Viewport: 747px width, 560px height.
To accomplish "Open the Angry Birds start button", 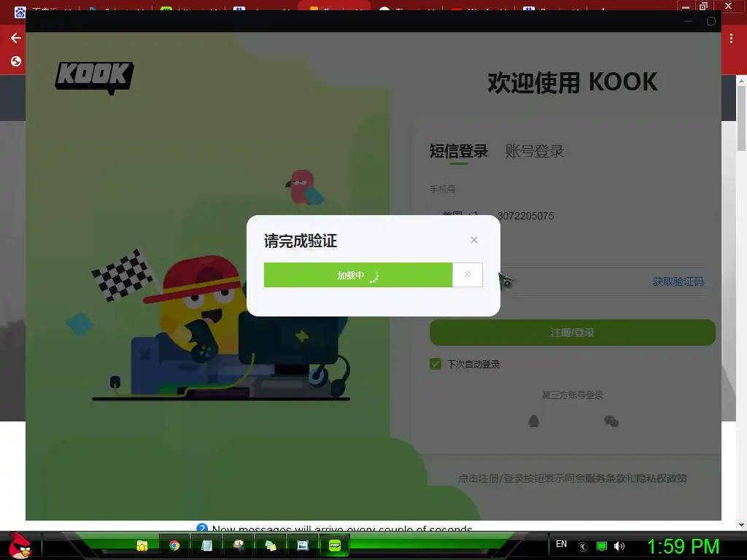I will pos(20,545).
